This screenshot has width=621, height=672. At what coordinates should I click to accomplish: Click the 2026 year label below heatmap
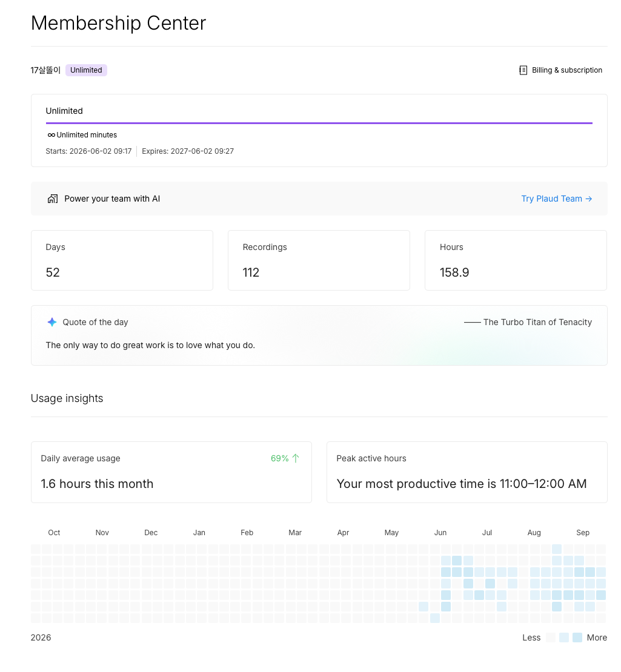(41, 637)
